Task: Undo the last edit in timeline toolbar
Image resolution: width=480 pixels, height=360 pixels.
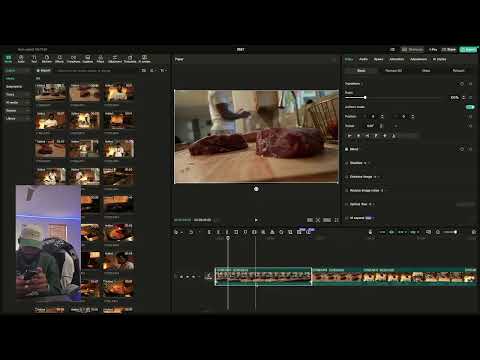Action: [191, 232]
